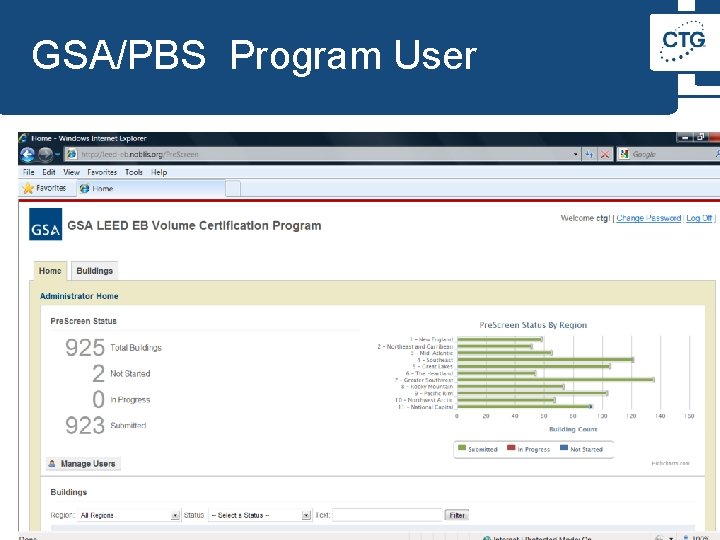This screenshot has width=720, height=540.
Task: Click the Text filter input field
Action: (x=387, y=515)
